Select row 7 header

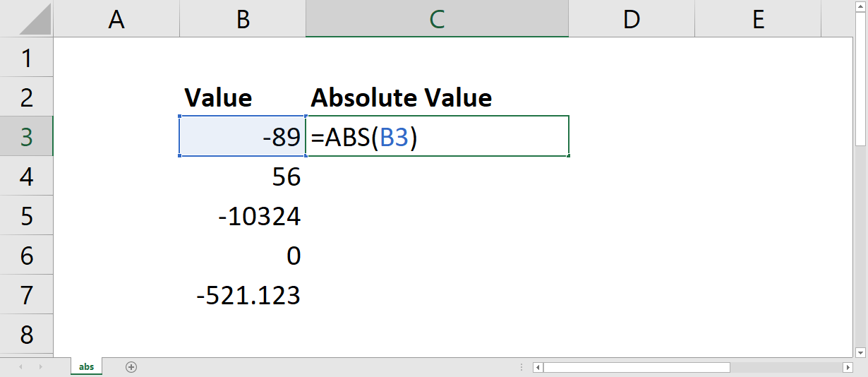click(26, 294)
